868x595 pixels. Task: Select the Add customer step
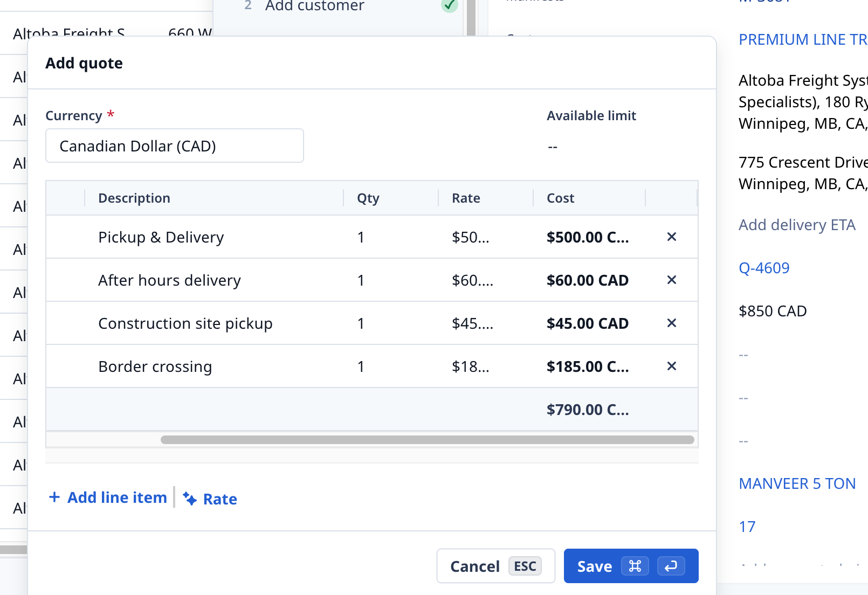[x=314, y=6]
